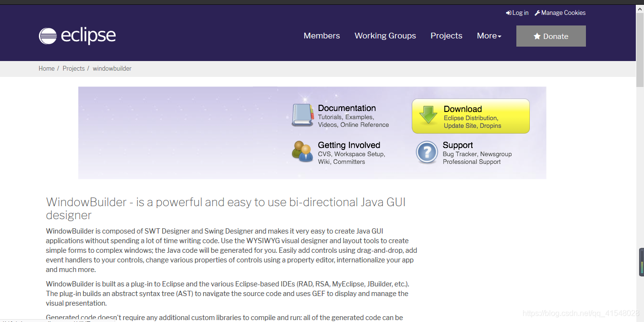644x322 pixels.
Task: Click the Documentation book icon
Action: click(x=302, y=115)
